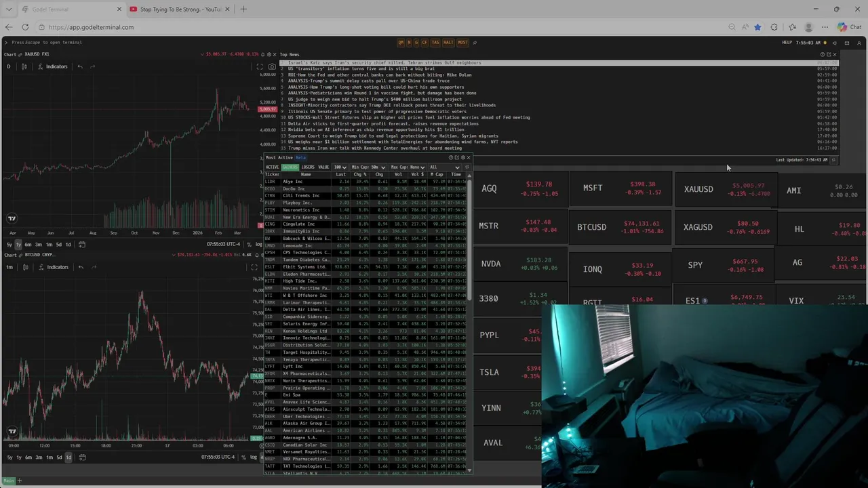Open XAUUSD chart interval D selector

point(9,66)
